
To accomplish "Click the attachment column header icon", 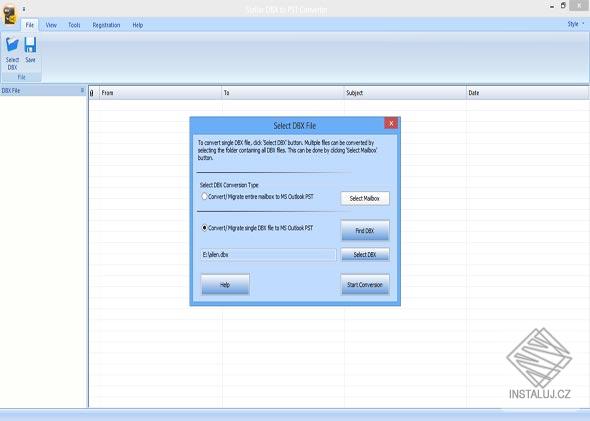I will 92,93.
